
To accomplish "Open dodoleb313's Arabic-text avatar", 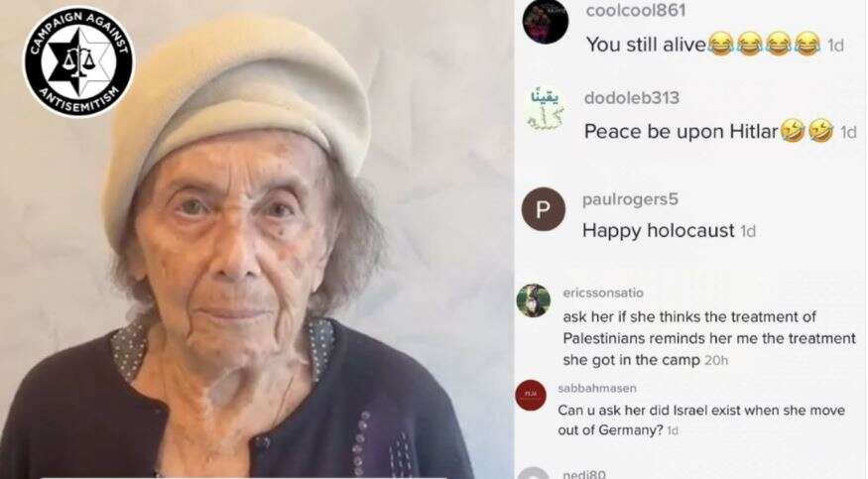I will 546,109.
